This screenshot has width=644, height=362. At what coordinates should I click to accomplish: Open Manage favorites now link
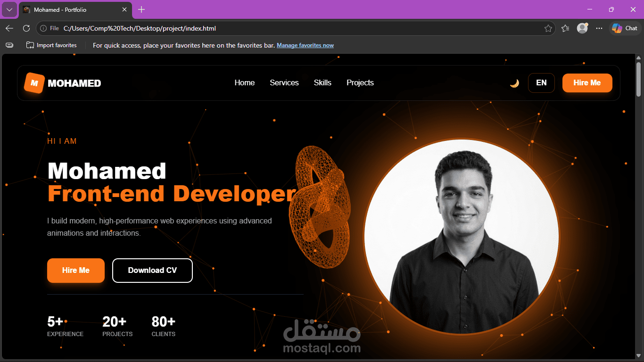click(x=305, y=45)
